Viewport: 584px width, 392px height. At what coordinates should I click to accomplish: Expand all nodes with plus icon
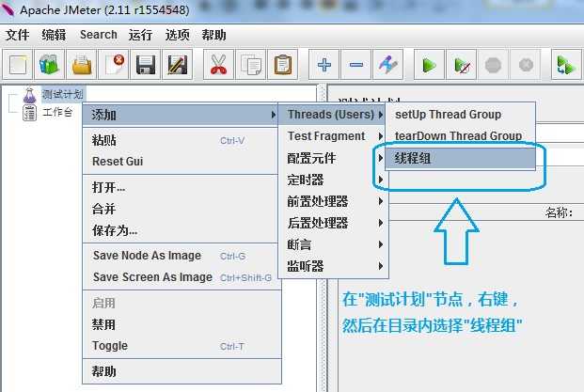[x=324, y=65]
